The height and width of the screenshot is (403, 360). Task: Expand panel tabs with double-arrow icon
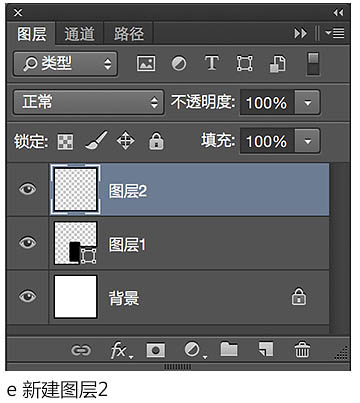(x=300, y=33)
